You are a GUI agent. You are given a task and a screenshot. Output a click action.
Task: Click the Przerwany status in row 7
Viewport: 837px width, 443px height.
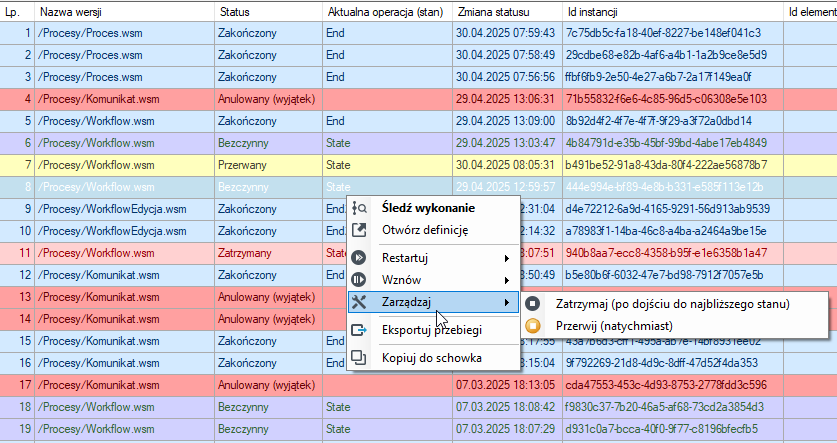[269, 165]
